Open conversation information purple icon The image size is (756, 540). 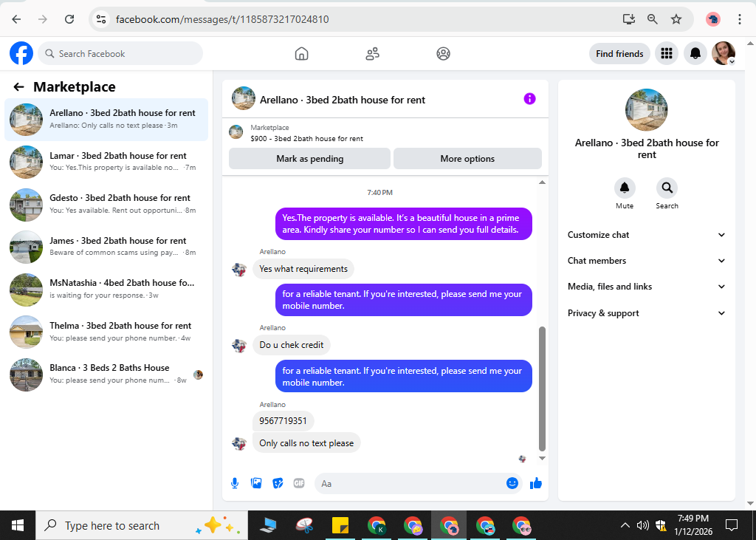(x=529, y=99)
